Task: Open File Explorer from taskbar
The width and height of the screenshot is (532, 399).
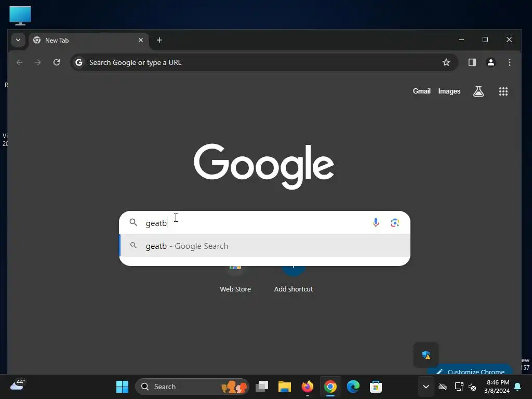Action: tap(284, 387)
